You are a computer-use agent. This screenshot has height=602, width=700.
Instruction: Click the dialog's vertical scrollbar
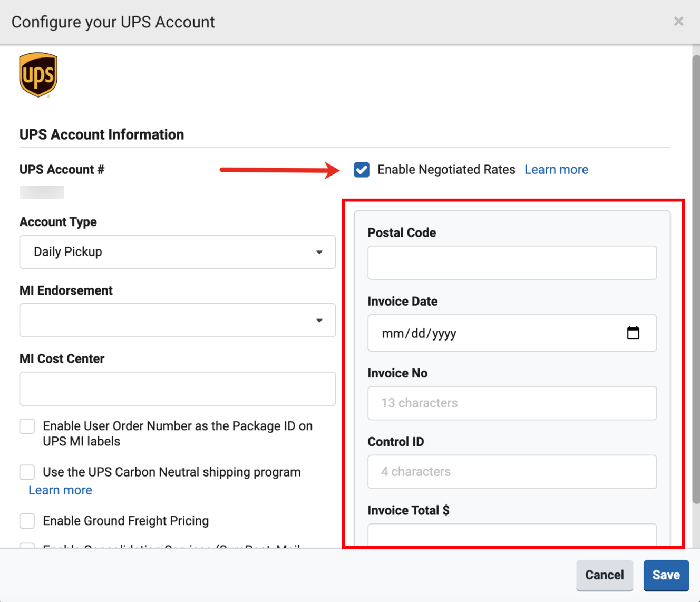[x=696, y=279]
